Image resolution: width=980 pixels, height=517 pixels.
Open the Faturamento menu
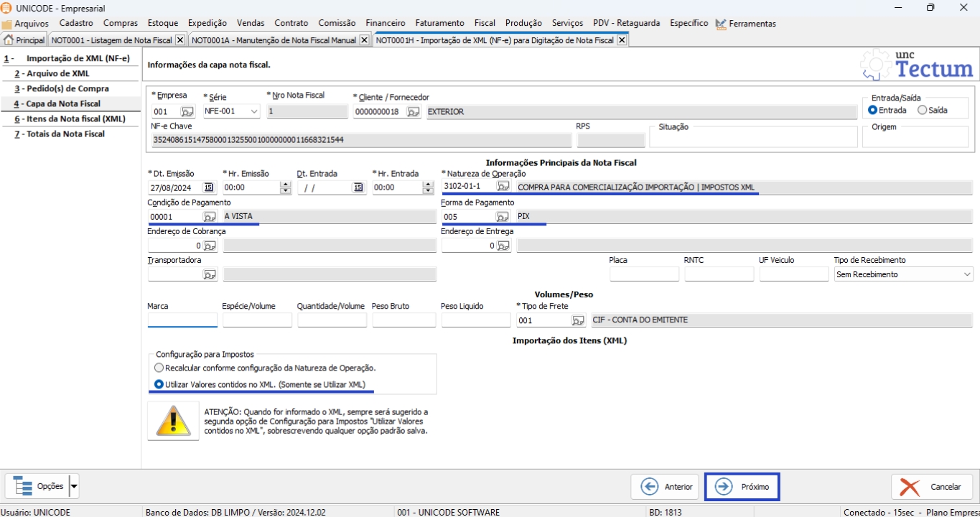tap(440, 23)
